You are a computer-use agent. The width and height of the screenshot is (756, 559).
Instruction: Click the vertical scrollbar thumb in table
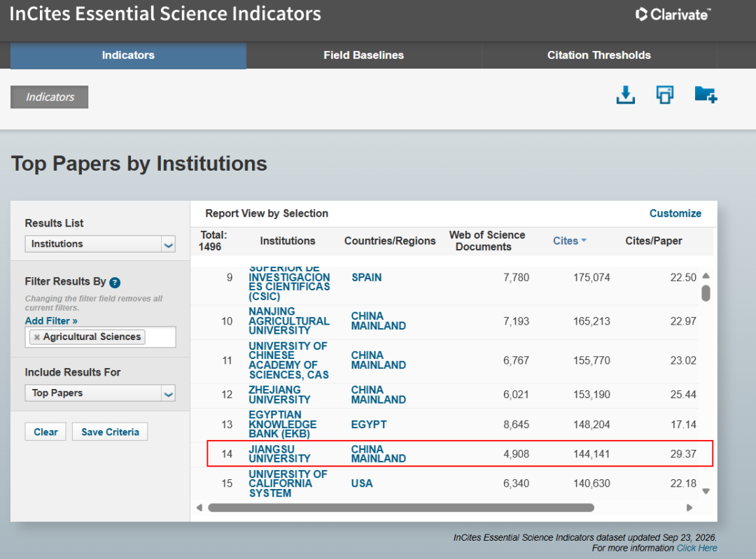click(706, 293)
